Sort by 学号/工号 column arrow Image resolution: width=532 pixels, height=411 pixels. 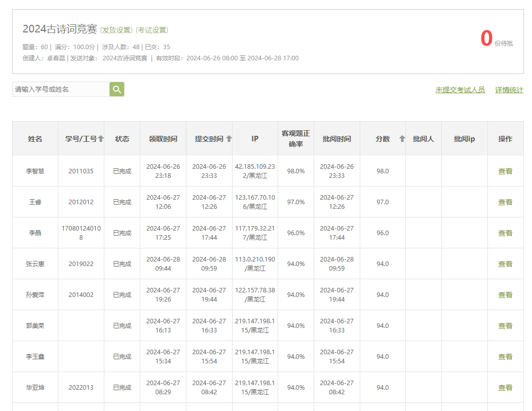[x=101, y=139]
